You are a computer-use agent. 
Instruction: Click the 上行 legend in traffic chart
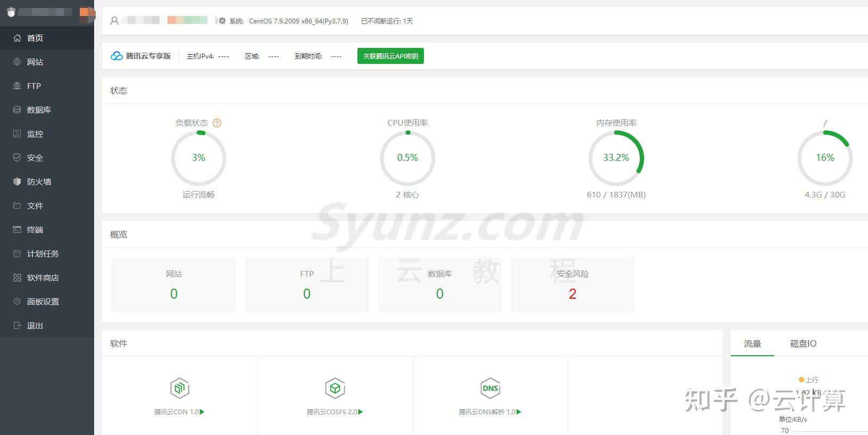tap(808, 380)
